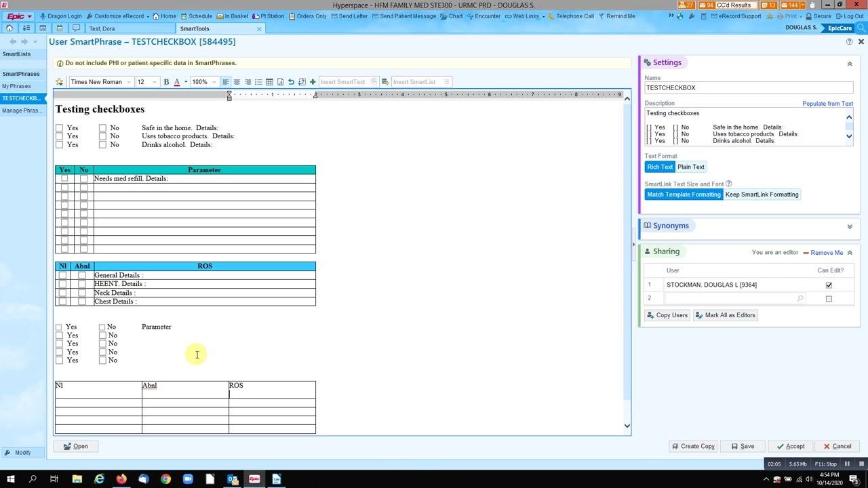Open Zoom from the Windows taskbar
Image resolution: width=868 pixels, height=488 pixels.
(188, 479)
